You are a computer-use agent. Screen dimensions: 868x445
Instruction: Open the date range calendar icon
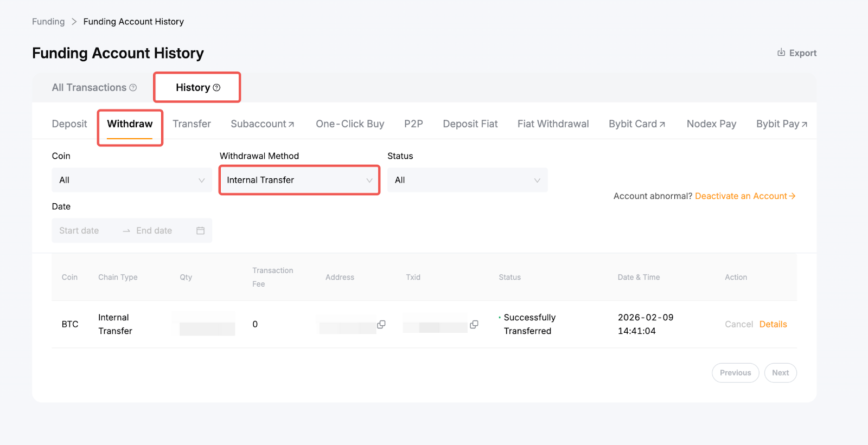pos(200,230)
